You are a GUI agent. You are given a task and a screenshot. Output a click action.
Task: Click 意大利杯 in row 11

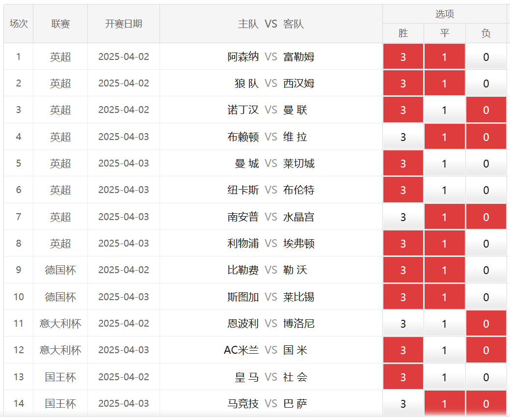click(60, 324)
